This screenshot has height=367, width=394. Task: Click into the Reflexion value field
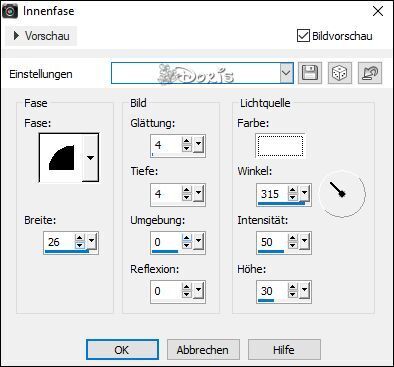[x=166, y=291]
